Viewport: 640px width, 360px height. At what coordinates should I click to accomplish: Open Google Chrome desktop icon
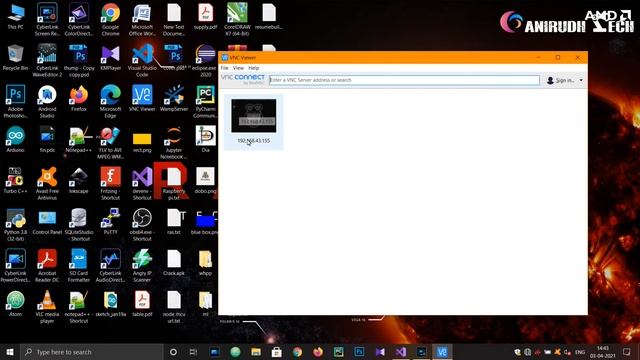pyautogui.click(x=111, y=20)
